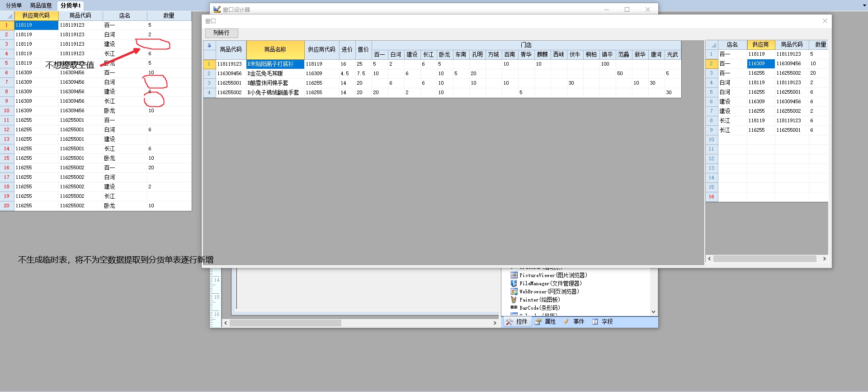Click the Painter control icon
Image resolution: width=868 pixels, height=392 pixels.
(514, 300)
